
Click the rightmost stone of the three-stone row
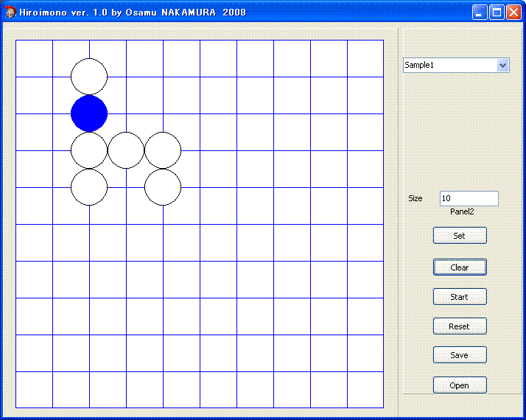(163, 150)
